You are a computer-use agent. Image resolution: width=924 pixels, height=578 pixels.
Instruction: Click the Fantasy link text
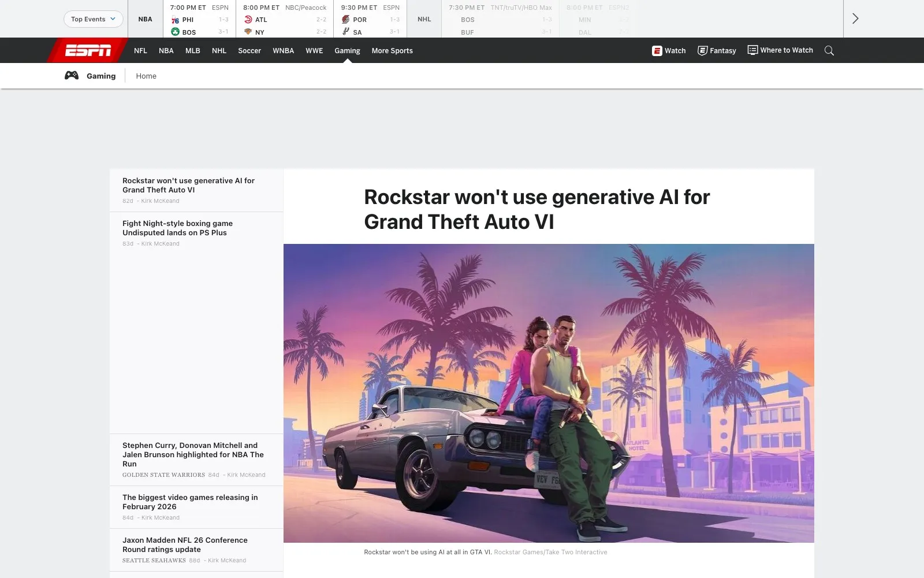click(723, 51)
